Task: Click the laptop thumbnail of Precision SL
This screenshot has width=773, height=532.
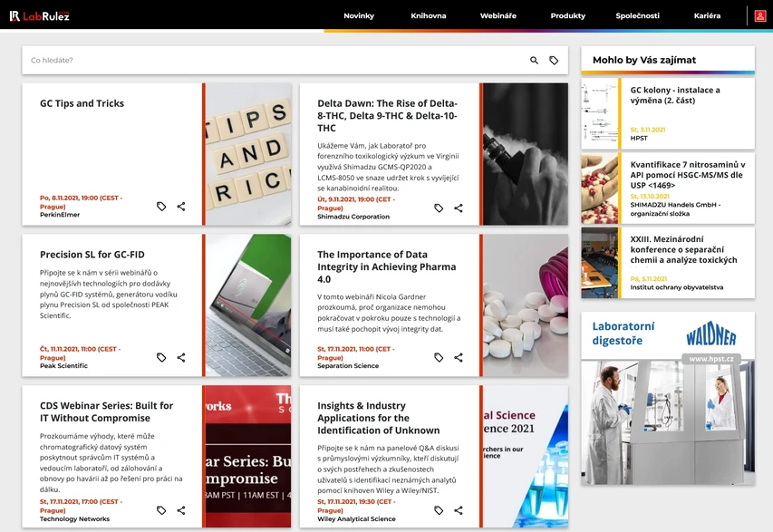Action: tap(248, 305)
